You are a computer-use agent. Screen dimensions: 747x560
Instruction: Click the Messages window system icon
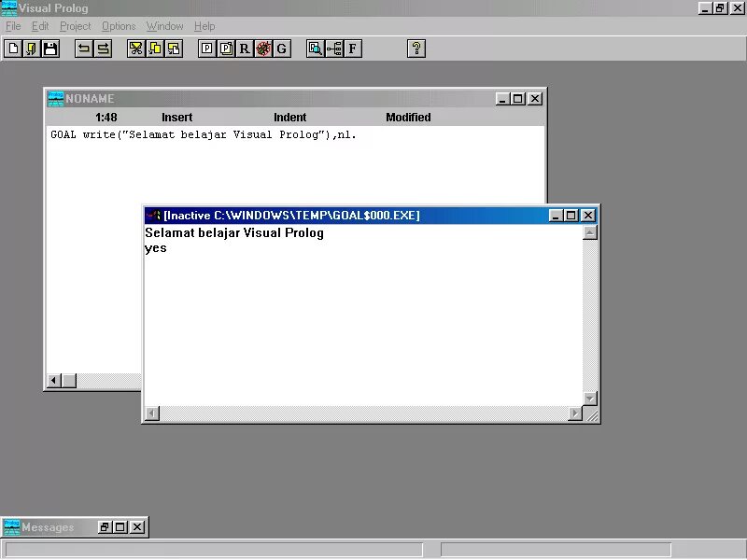tap(11, 527)
